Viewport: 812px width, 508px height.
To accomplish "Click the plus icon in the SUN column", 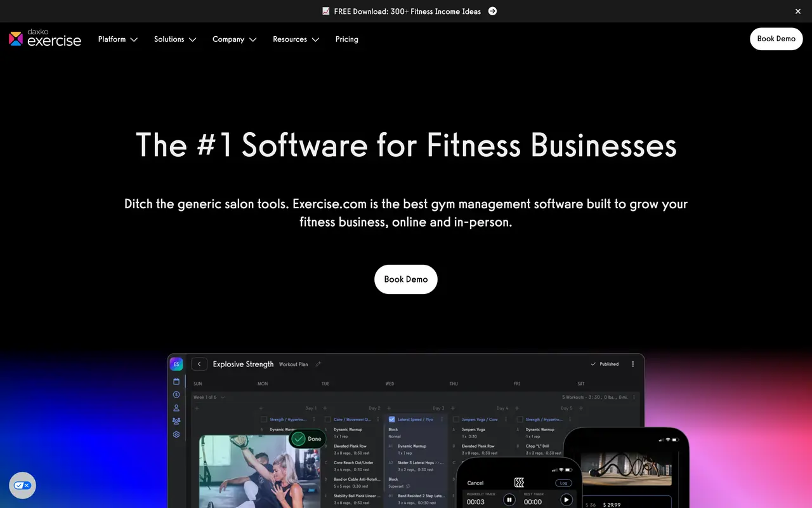I will tap(197, 408).
